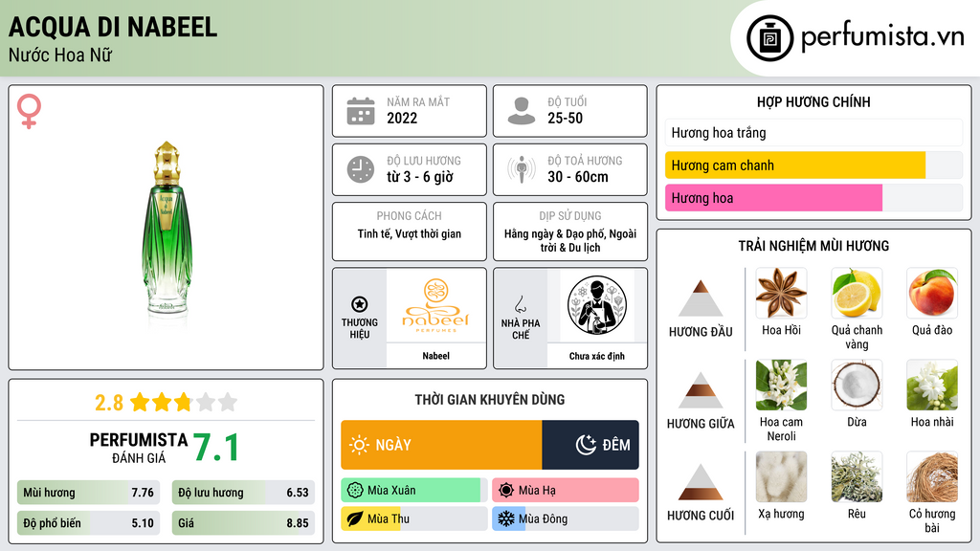980x551 pixels.
Task: Click the pink female gender symbol
Action: (29, 111)
